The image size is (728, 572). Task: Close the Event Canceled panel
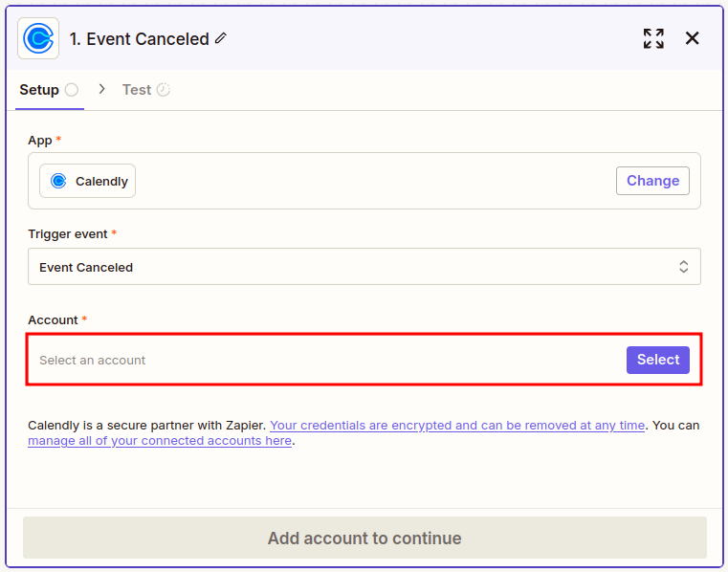click(692, 38)
